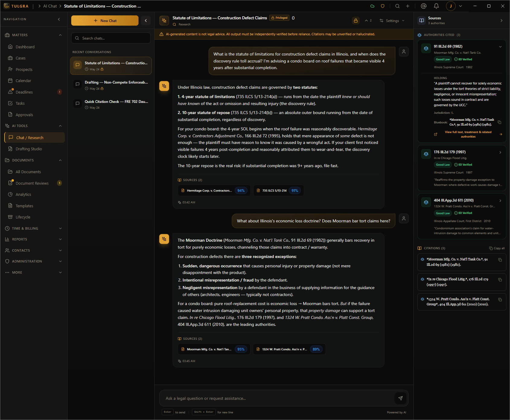Open Prospects page
This screenshot has width=510, height=420.
34,69
